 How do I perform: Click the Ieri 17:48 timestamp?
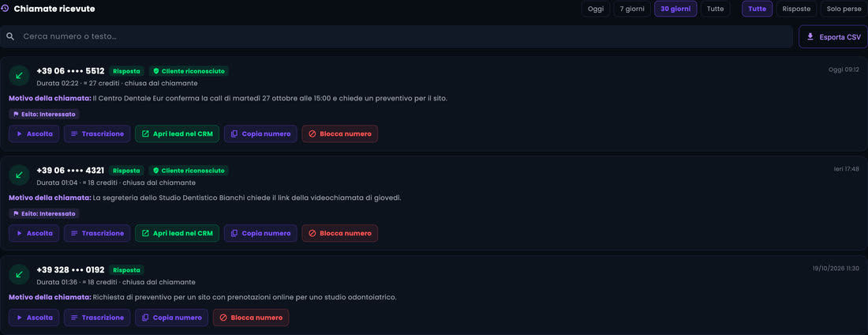(x=847, y=169)
